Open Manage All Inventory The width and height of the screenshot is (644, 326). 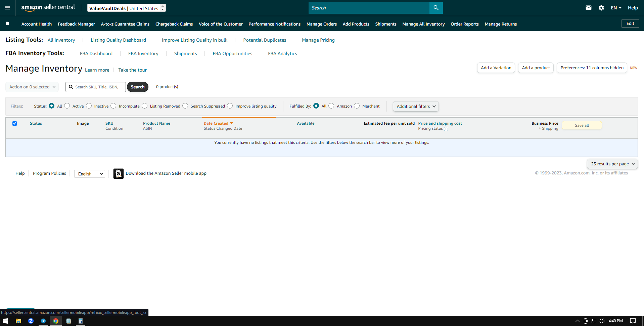coord(423,24)
